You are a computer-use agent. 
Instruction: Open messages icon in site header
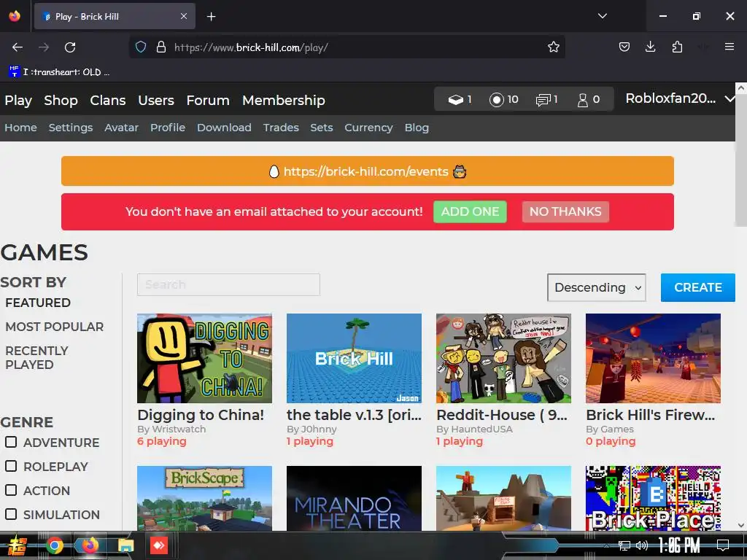(543, 100)
